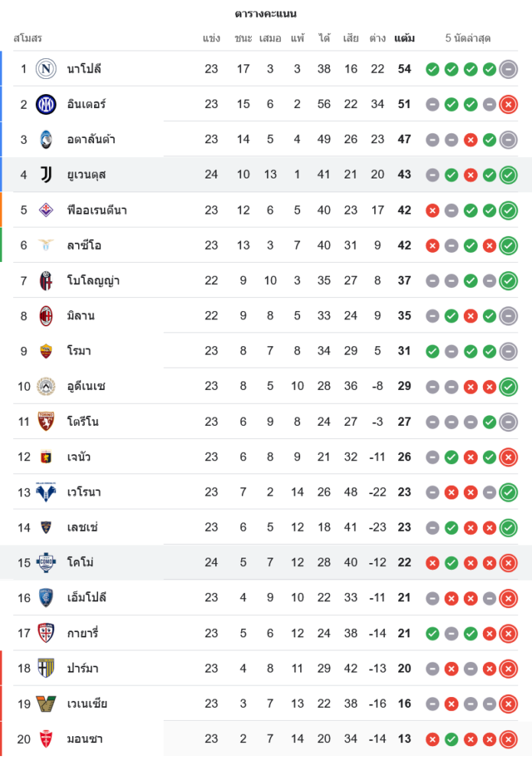532x766 pixels.
Task: Click Napoli's latest match draw icon
Action: point(508,69)
